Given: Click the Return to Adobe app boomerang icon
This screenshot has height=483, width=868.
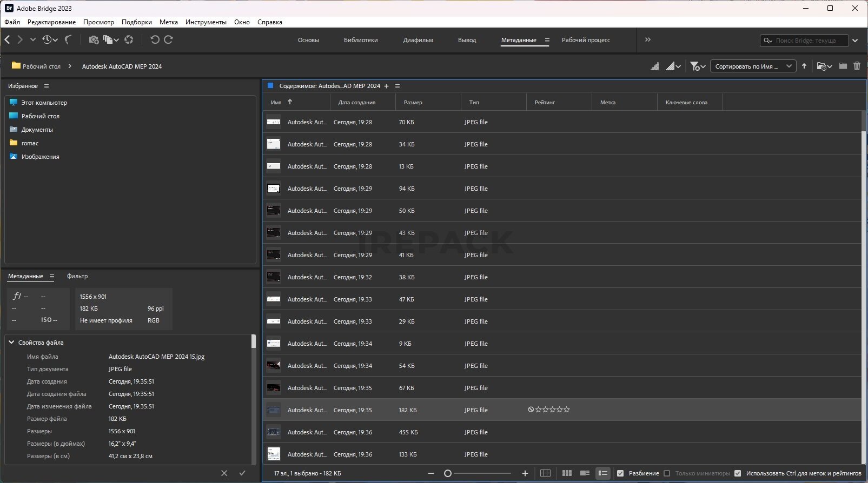Looking at the screenshot, I should [68, 39].
